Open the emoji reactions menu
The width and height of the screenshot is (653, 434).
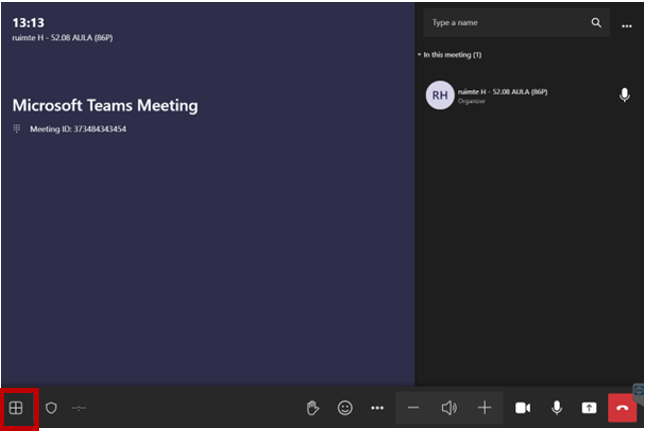[x=345, y=408]
